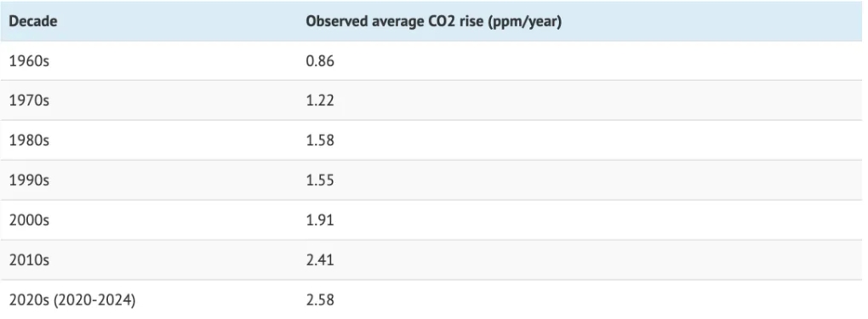Select the 1.55 value cell
The width and height of the screenshot is (868, 319).
[583, 180]
